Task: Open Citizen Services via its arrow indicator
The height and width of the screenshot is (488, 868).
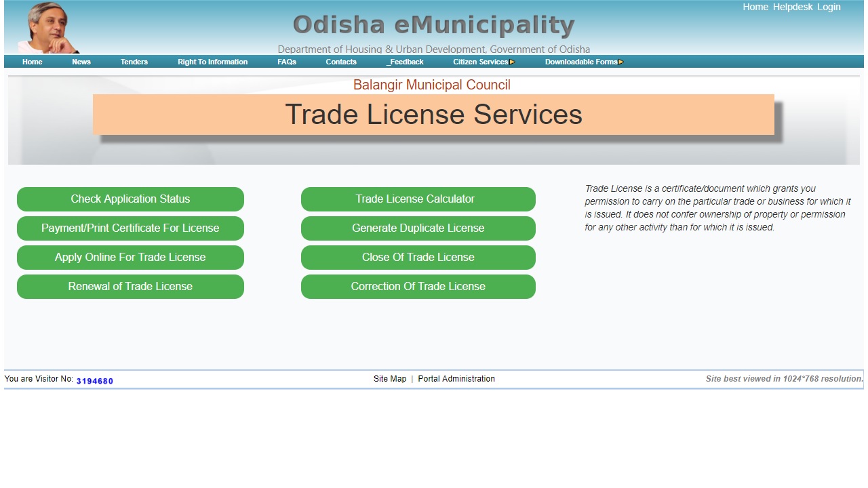Action: [513, 62]
